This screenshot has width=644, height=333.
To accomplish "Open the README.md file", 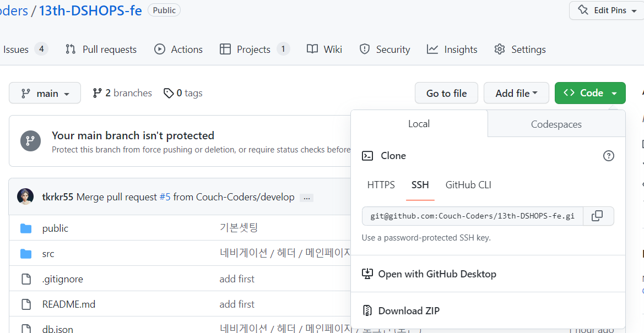I will [69, 304].
